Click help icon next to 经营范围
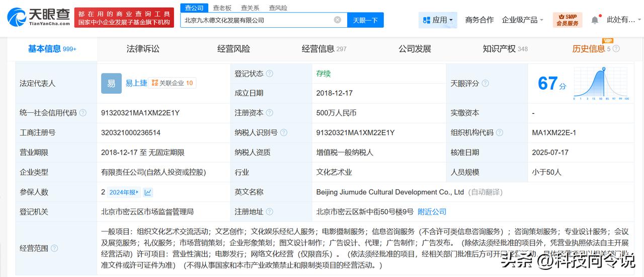This screenshot has width=644, height=277. pyautogui.click(x=54, y=248)
